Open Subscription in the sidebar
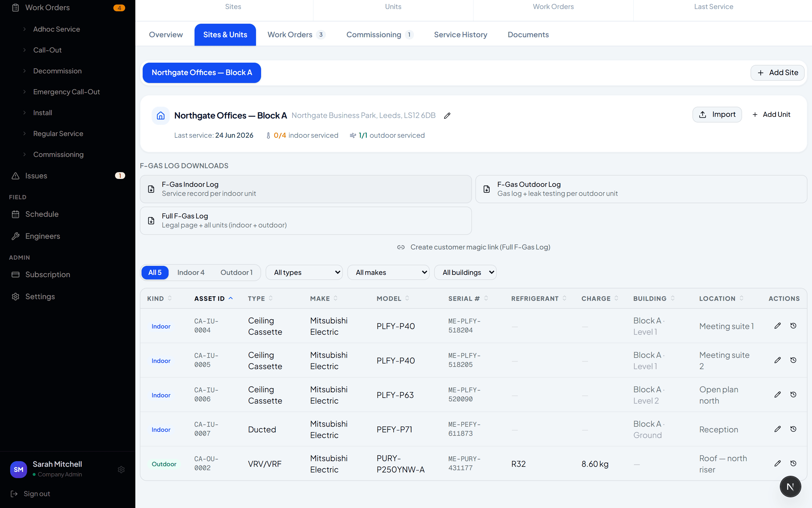Viewport: 812px width, 508px height. pyautogui.click(x=67, y=275)
